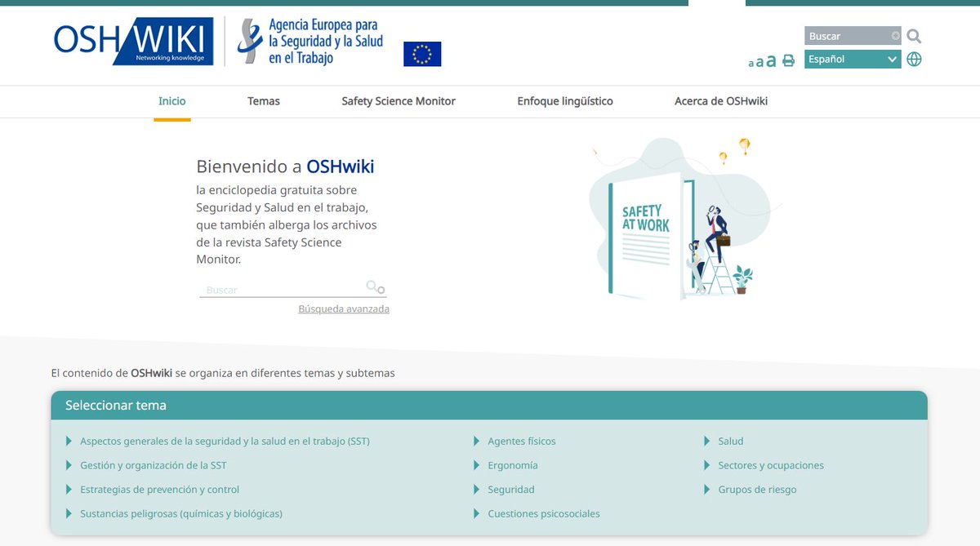Viewport: 980px width, 546px height.
Task: Select the small font size icon
Action: pos(751,63)
